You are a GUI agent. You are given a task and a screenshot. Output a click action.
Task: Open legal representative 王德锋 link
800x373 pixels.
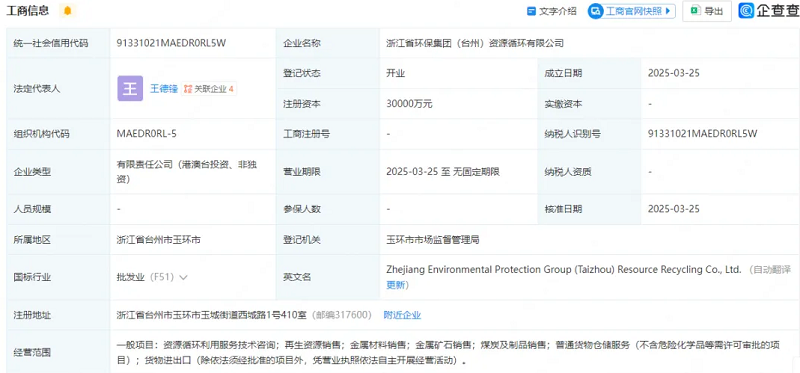[x=164, y=89]
